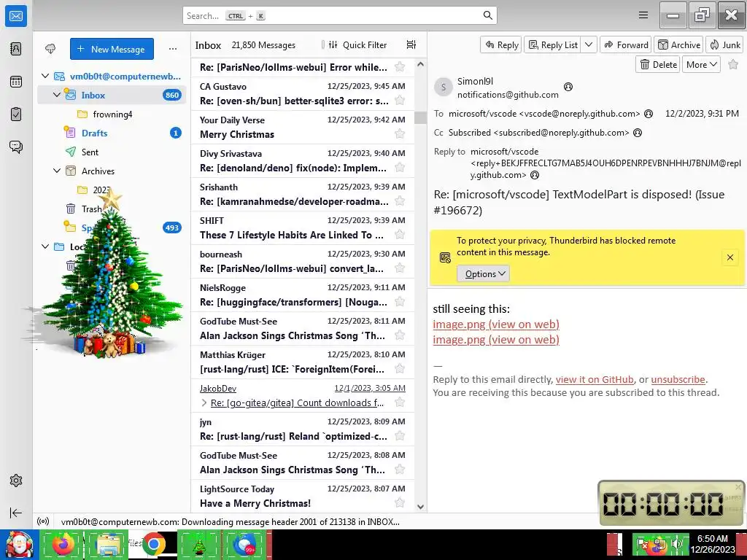Dismiss the remote content privacy bar
The image size is (747, 560).
730,257
